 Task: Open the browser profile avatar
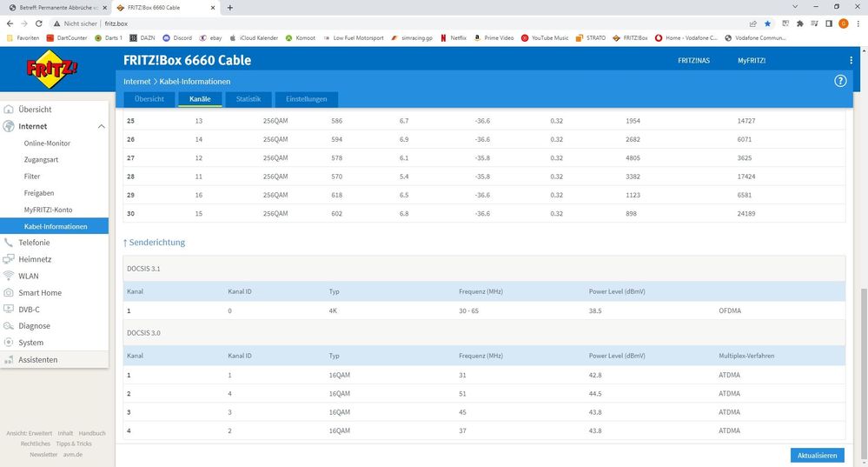pyautogui.click(x=843, y=23)
